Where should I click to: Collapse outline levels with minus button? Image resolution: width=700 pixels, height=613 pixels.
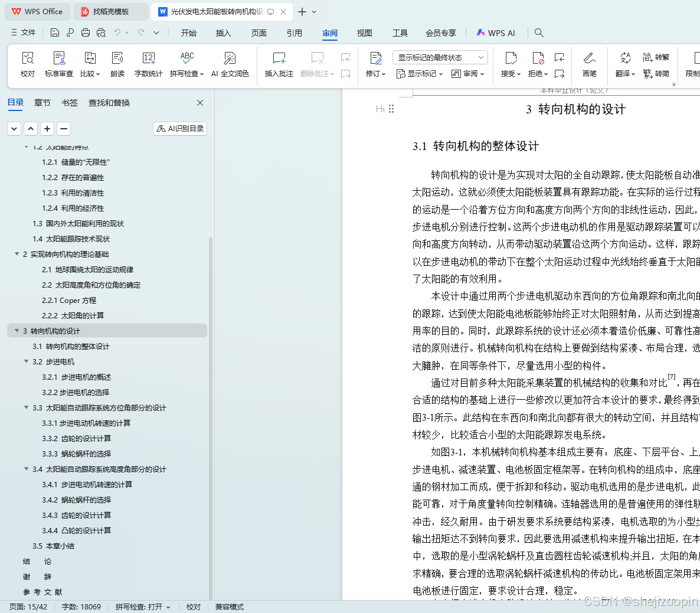[64, 129]
